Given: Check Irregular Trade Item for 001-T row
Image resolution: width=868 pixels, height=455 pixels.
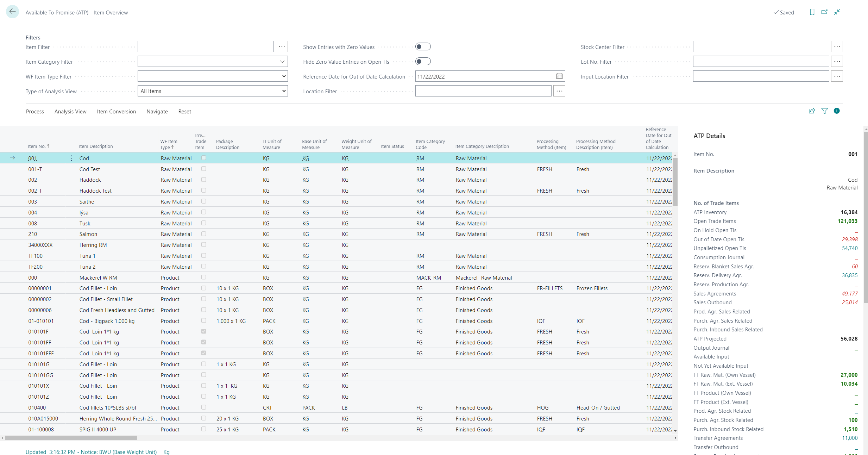Looking at the screenshot, I should tap(203, 169).
